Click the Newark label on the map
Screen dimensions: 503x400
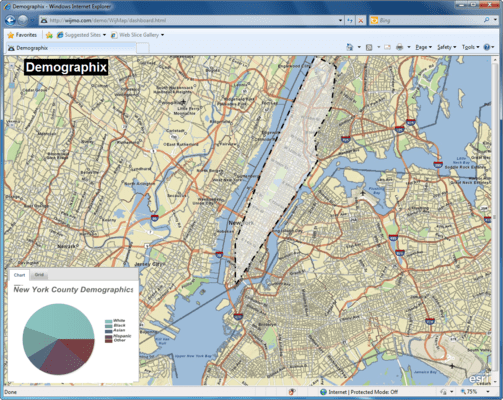click(68, 246)
